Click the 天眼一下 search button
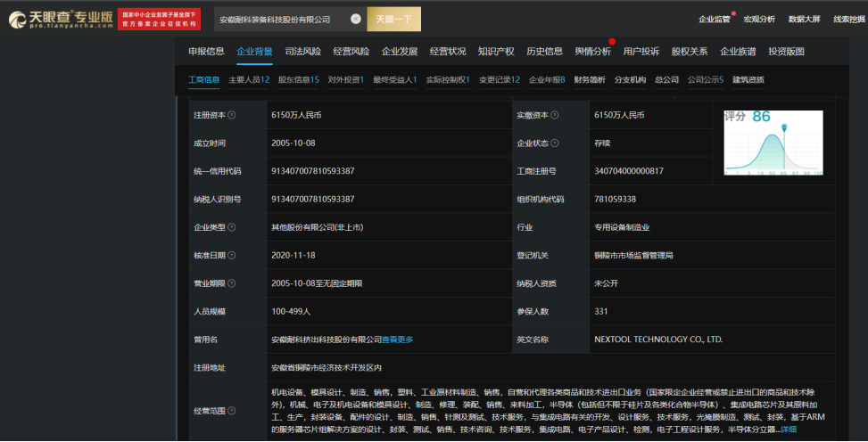 coord(393,20)
